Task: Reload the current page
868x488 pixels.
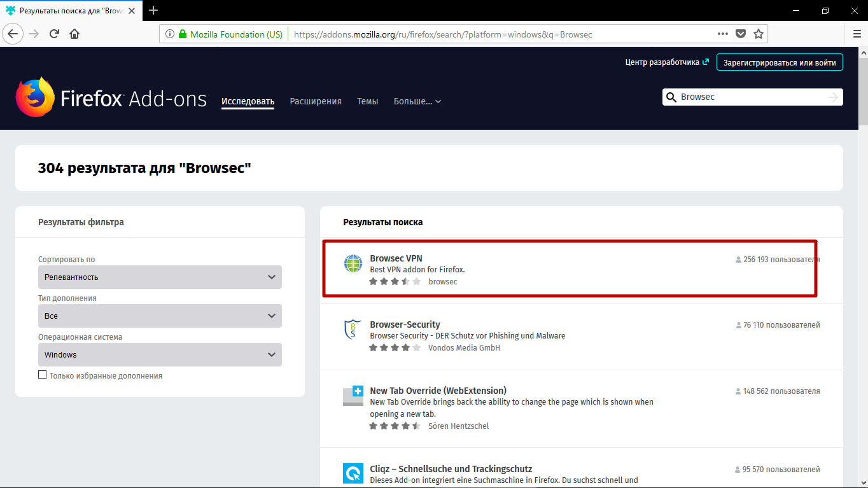Action: pyautogui.click(x=54, y=34)
